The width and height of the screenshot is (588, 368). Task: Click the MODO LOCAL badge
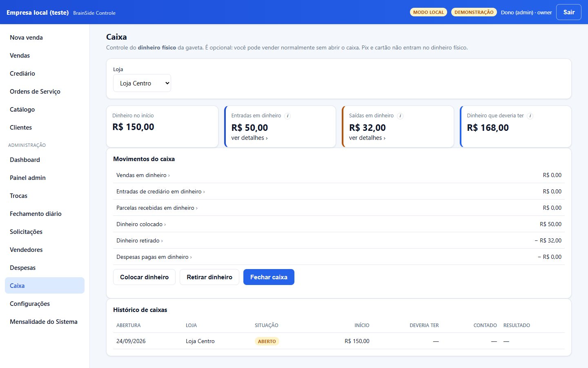coord(428,12)
